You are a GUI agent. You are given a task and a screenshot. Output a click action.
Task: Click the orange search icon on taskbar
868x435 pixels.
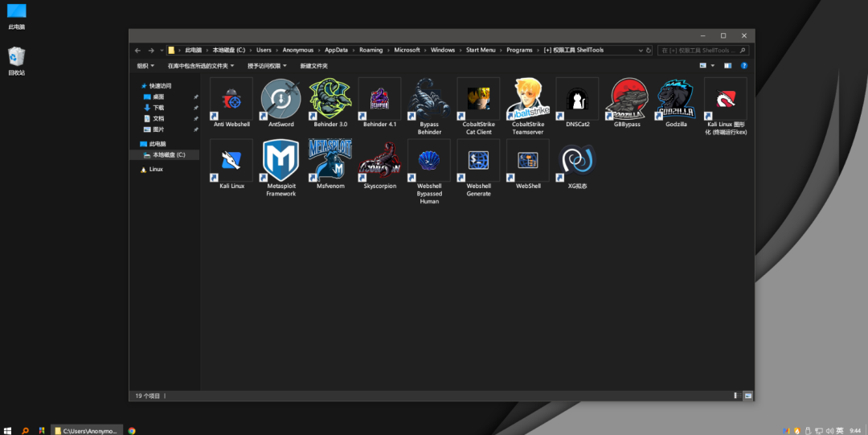coord(25,430)
